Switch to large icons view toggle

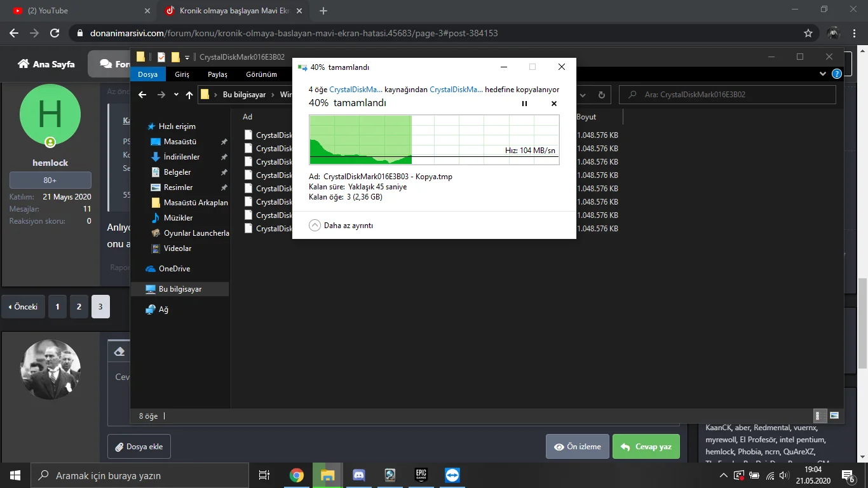pyautogui.click(x=834, y=416)
